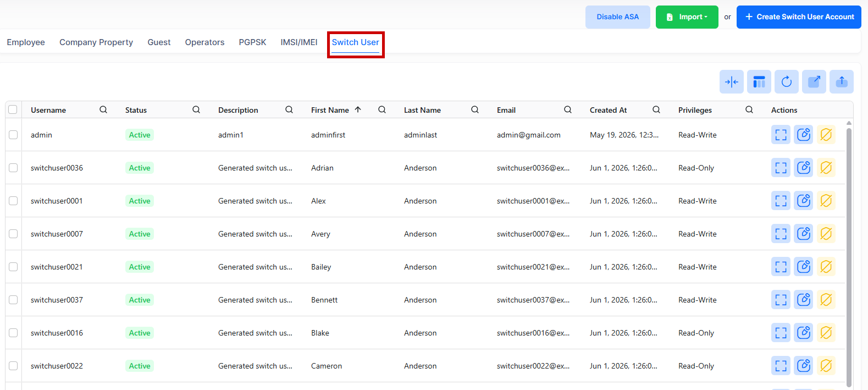This screenshot has width=868, height=390.
Task: Click Active status badge for switchuser0016
Action: point(140,333)
